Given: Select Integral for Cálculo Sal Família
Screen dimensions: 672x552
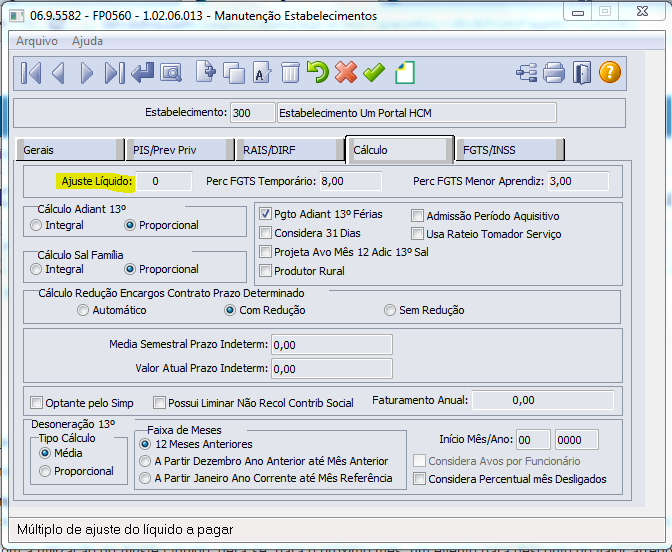Looking at the screenshot, I should 36,269.
